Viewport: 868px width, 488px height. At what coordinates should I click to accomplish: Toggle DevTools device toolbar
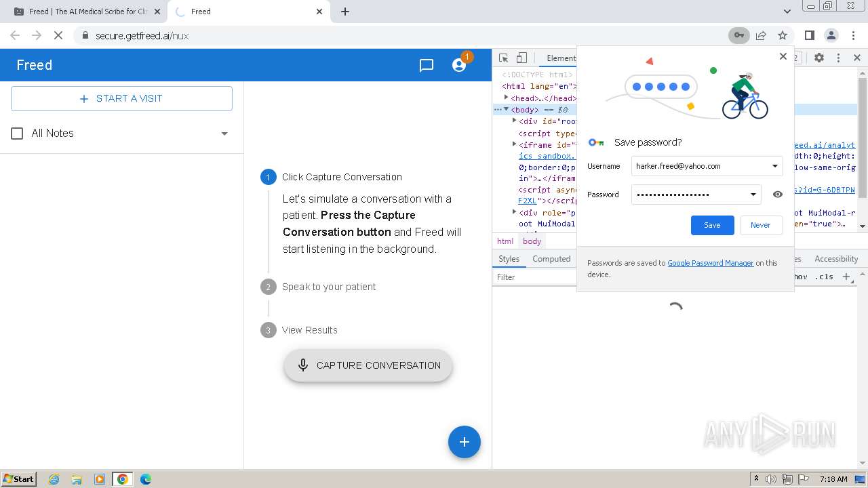[x=521, y=58]
